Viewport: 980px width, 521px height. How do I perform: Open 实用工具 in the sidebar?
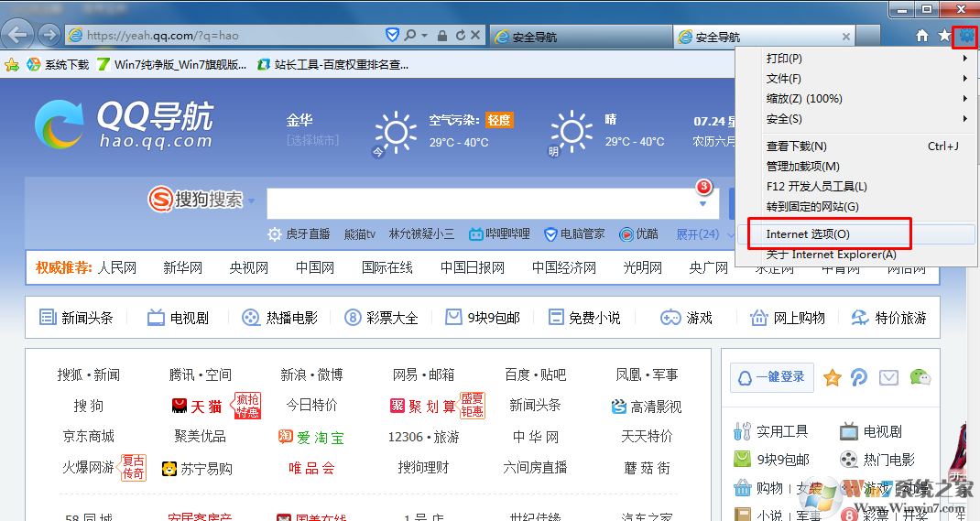[x=770, y=431]
